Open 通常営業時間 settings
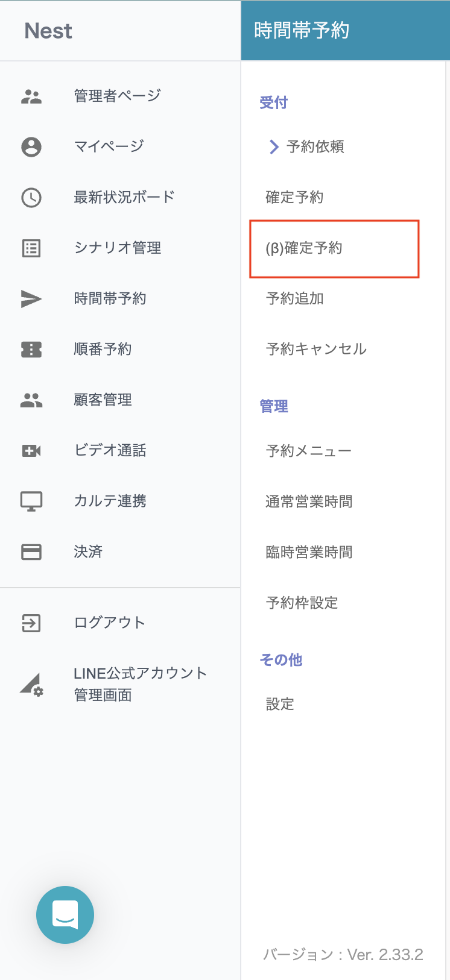Screen dimensions: 450x980 point(309,501)
